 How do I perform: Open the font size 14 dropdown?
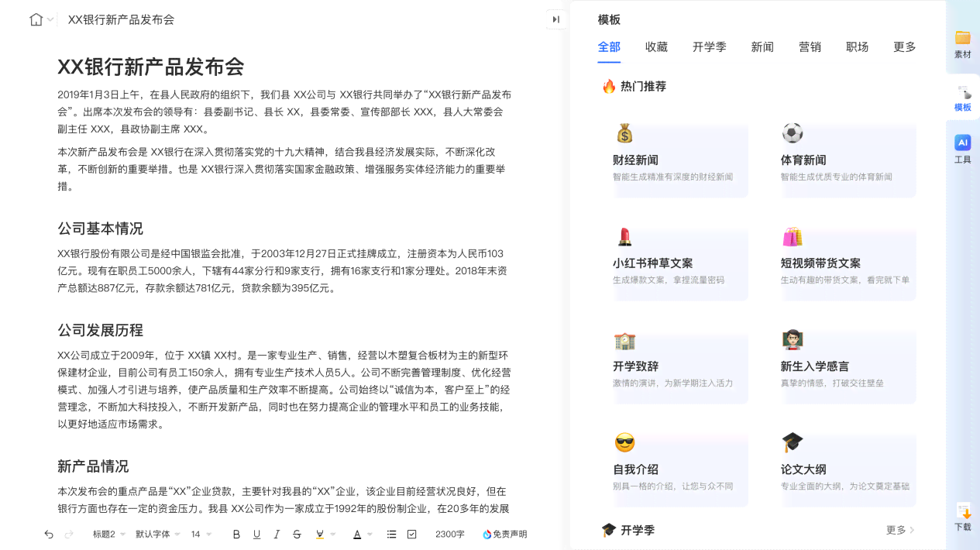coord(201,534)
